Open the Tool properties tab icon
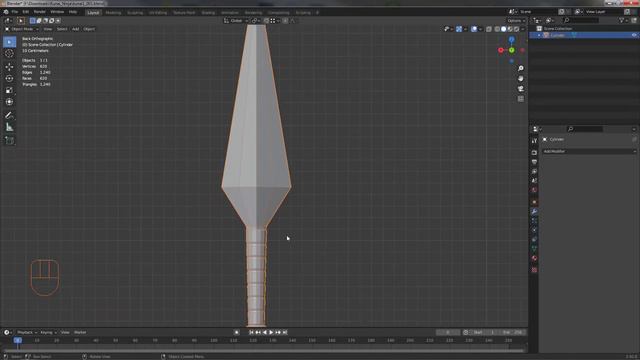The image size is (640, 360). pyautogui.click(x=534, y=141)
